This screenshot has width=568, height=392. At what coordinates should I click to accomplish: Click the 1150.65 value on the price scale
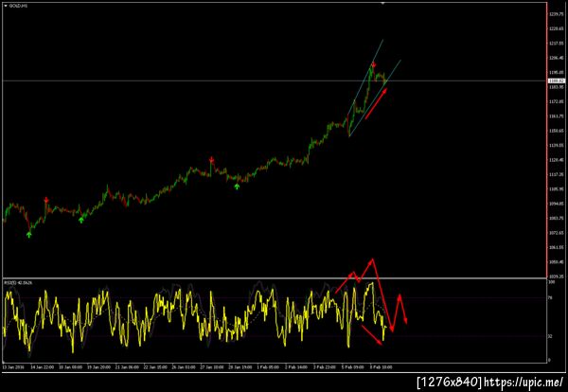coord(556,131)
